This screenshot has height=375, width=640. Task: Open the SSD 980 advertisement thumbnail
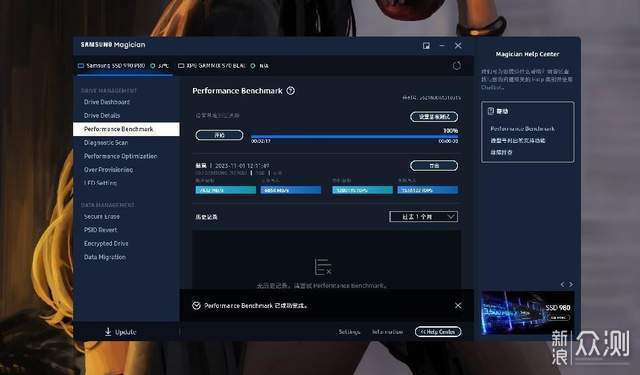[527, 313]
